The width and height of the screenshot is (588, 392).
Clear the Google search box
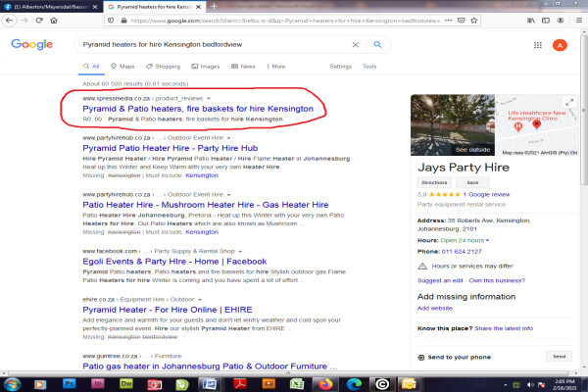356,45
